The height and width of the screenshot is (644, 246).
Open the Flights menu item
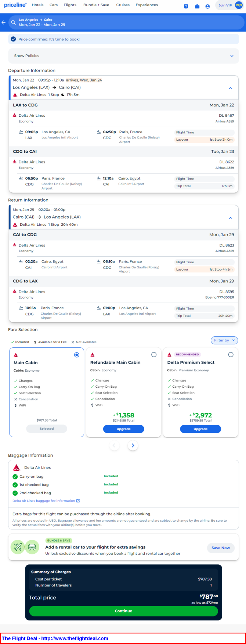click(70, 5)
